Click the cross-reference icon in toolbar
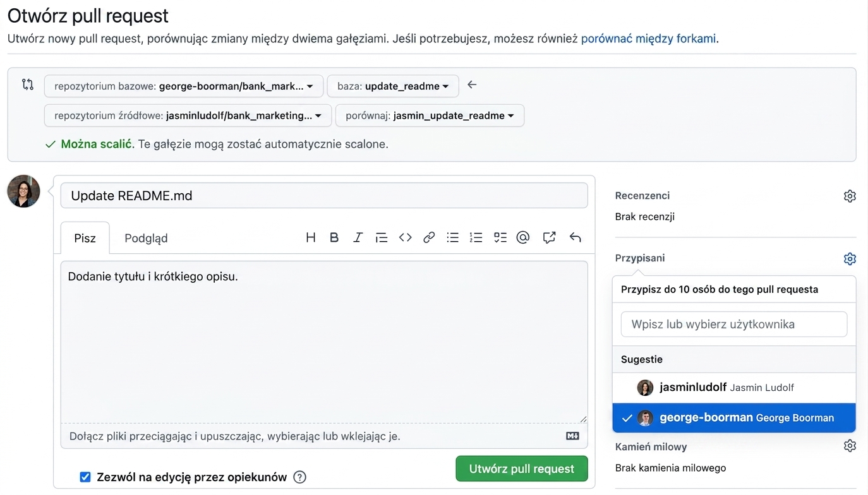 click(x=549, y=237)
